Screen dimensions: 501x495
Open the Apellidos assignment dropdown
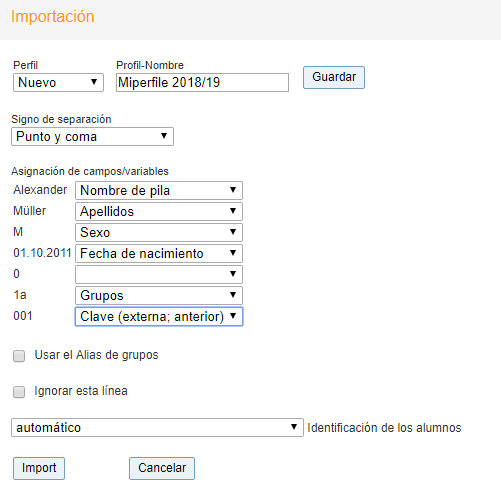click(x=159, y=211)
